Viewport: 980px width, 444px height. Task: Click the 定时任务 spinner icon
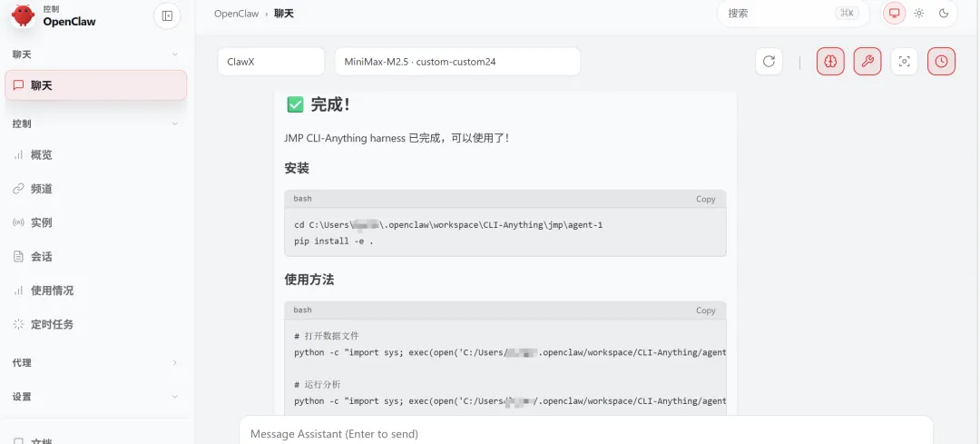point(19,324)
